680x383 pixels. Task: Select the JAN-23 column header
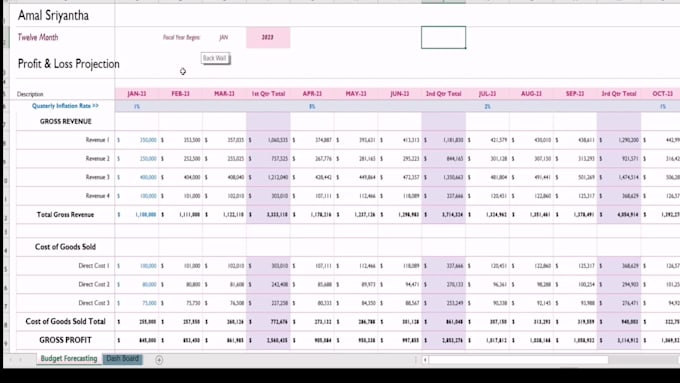pyautogui.click(x=137, y=94)
